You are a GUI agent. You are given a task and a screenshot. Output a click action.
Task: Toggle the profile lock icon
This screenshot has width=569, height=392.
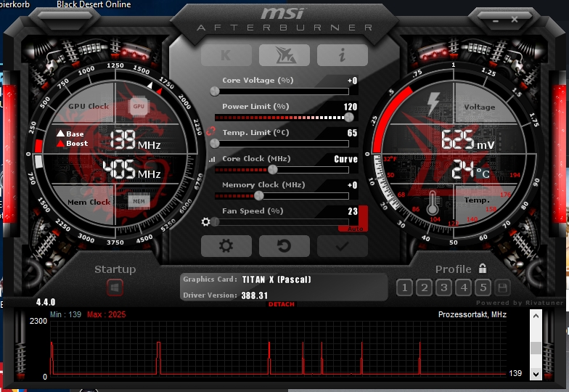point(482,269)
